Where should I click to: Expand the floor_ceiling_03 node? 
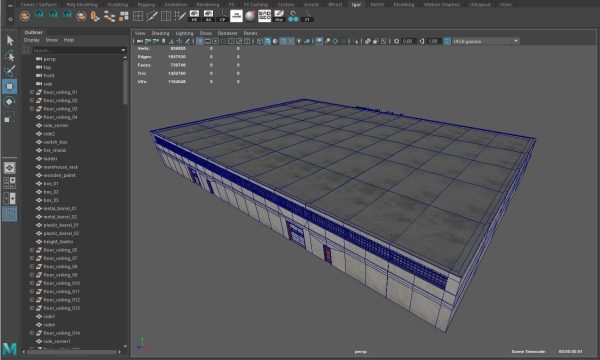(32, 109)
